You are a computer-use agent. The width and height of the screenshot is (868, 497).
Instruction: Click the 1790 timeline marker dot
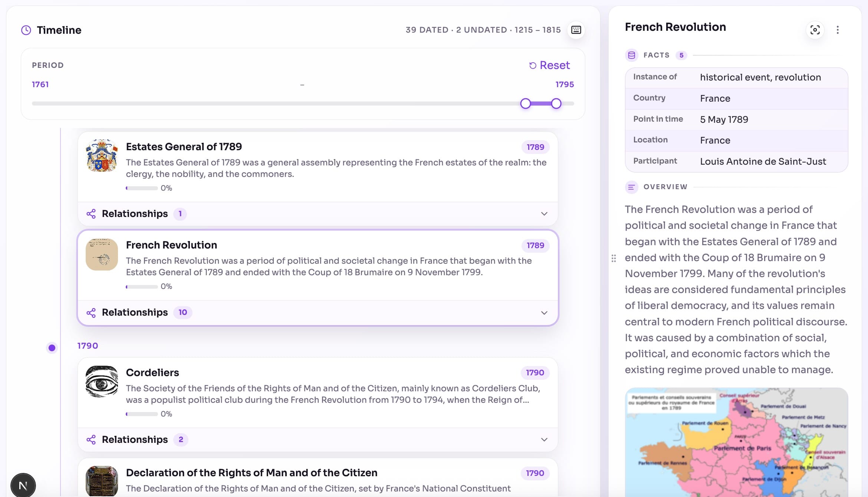[x=52, y=348]
